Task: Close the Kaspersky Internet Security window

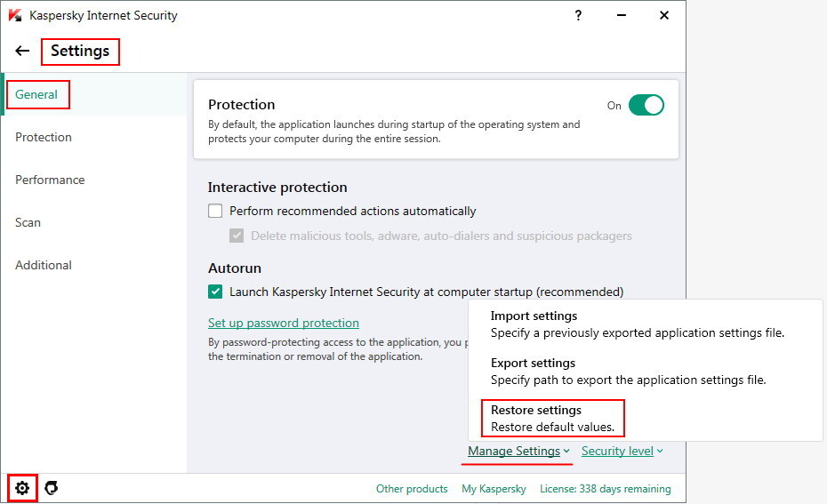Action: pos(663,15)
